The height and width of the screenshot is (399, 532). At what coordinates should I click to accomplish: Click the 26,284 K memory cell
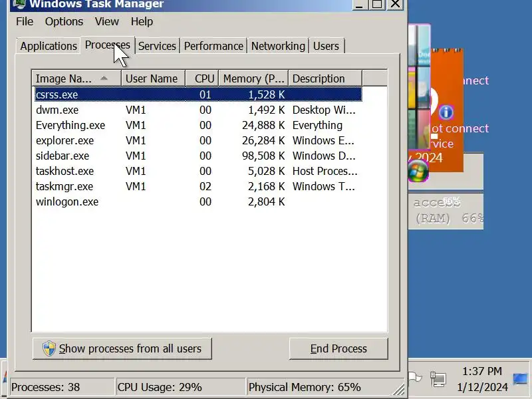pyautogui.click(x=263, y=140)
